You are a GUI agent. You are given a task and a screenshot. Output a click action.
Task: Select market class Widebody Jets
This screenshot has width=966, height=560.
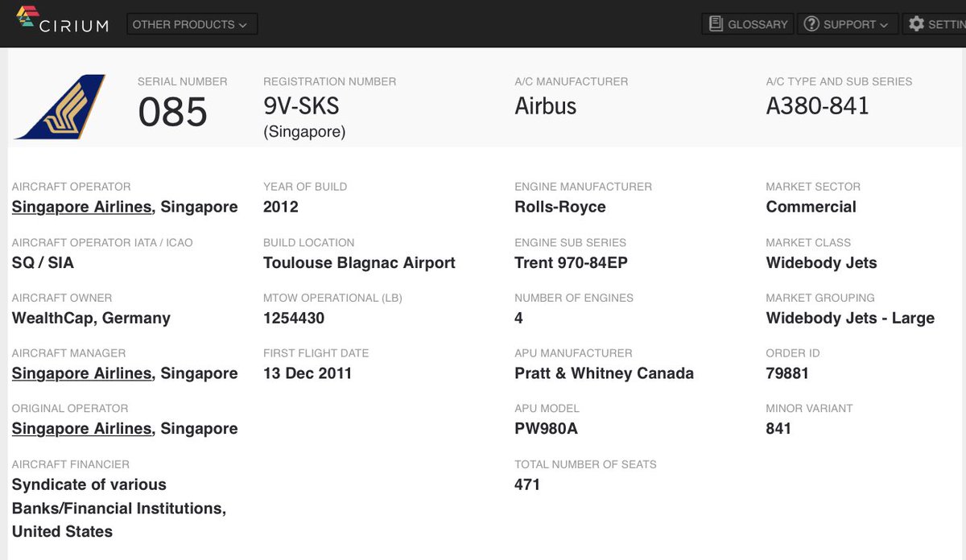click(x=822, y=263)
